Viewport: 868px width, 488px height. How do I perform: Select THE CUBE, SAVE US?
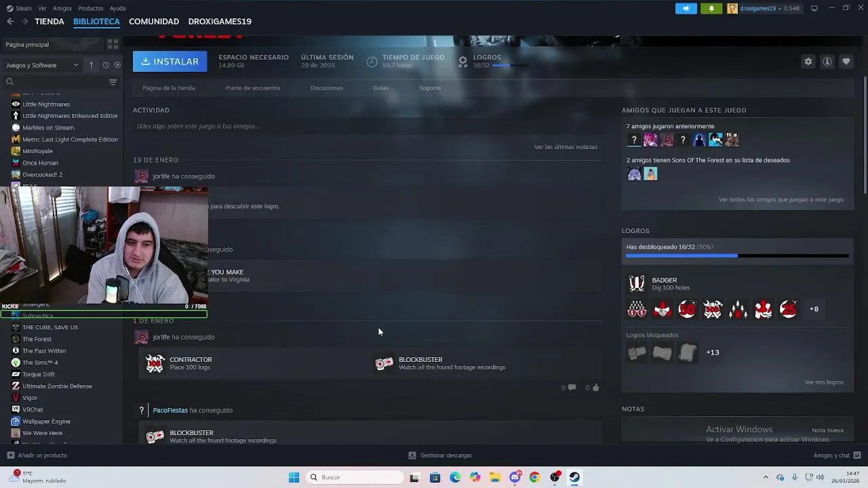tap(50, 327)
